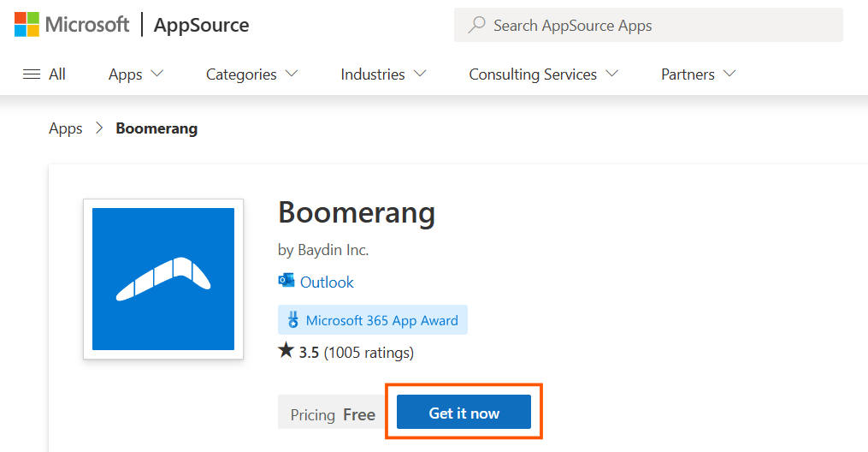868x452 pixels.
Task: Open the All menu label
Action: point(57,74)
